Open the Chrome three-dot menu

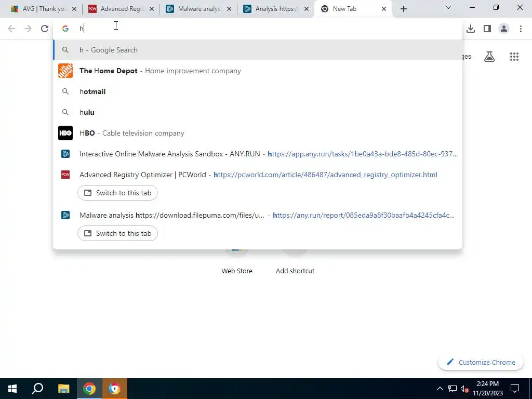point(521,29)
